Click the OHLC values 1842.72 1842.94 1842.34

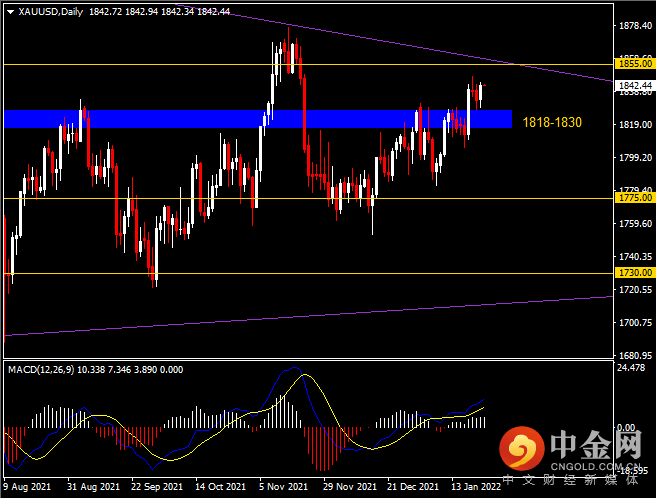(x=141, y=12)
